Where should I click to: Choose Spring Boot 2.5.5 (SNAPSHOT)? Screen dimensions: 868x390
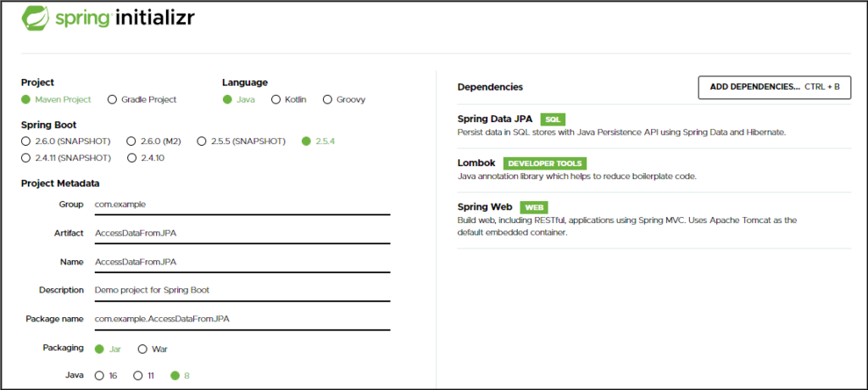click(x=202, y=142)
